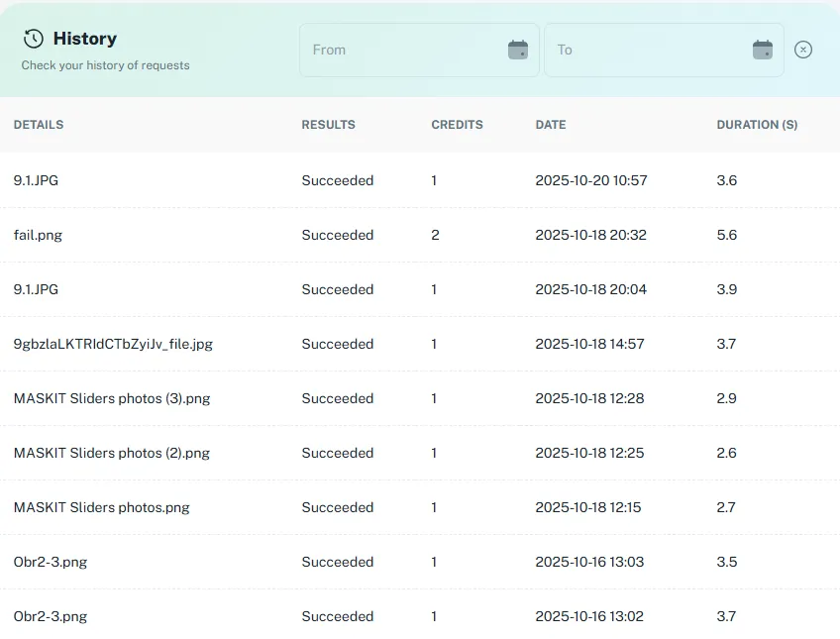This screenshot has width=840, height=639.
Task: Select "MASKIT Sliders photos (3).png" entry
Action: pyautogui.click(x=112, y=398)
